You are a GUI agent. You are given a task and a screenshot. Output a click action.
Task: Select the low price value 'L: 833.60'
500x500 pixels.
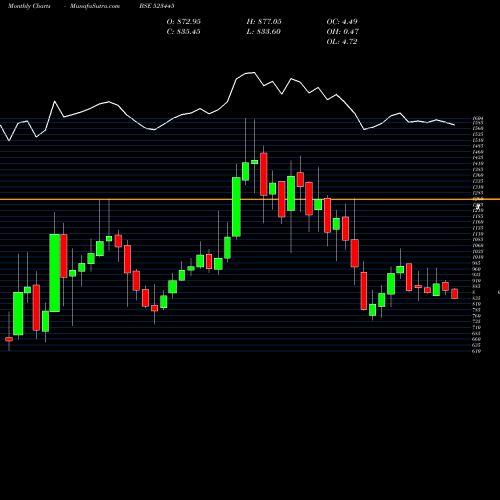tap(264, 32)
